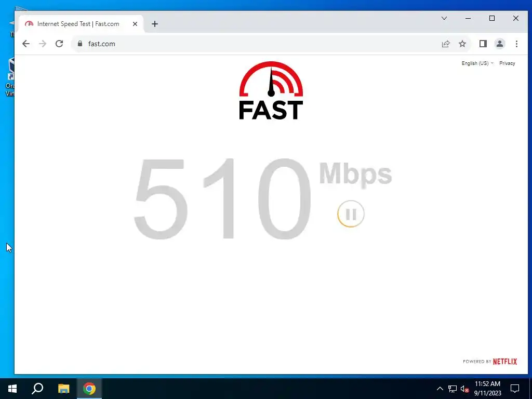Open the Netflix link in footer

click(505, 362)
